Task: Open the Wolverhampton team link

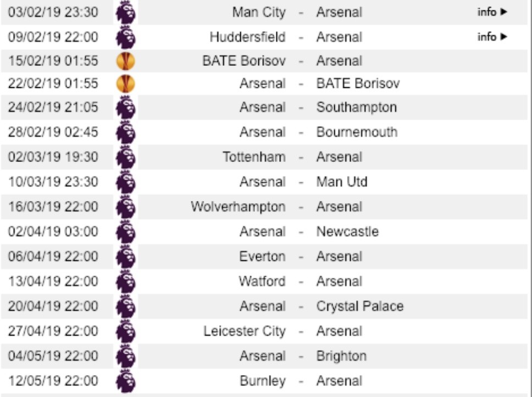Action: click(x=238, y=207)
